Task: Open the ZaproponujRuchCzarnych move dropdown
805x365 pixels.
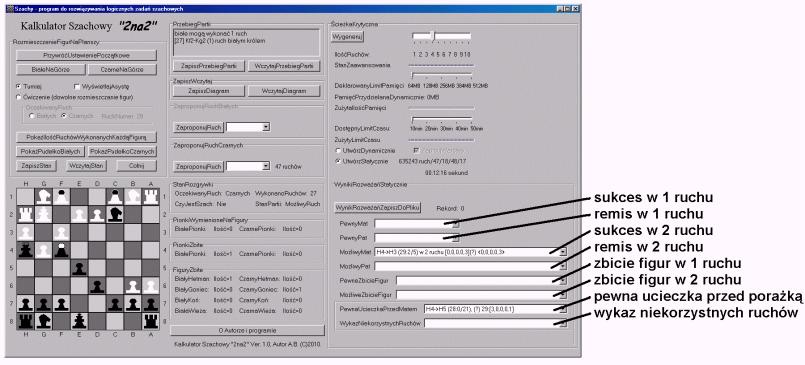Action: pyautogui.click(x=265, y=166)
